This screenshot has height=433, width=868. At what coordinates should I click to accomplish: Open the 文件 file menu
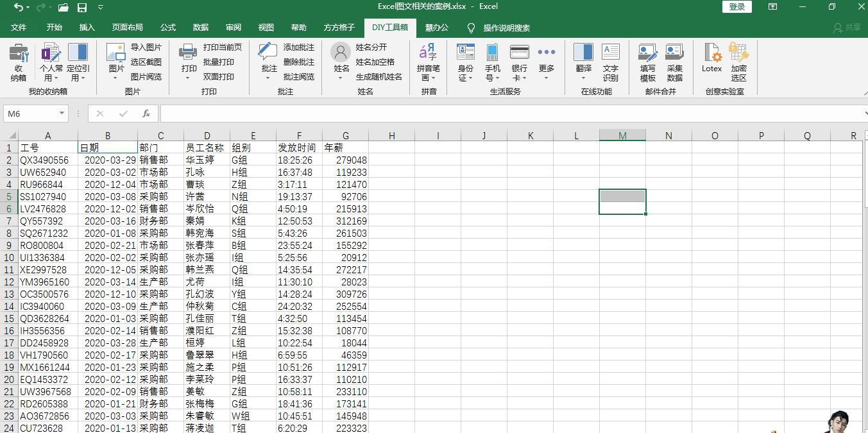[x=19, y=28]
